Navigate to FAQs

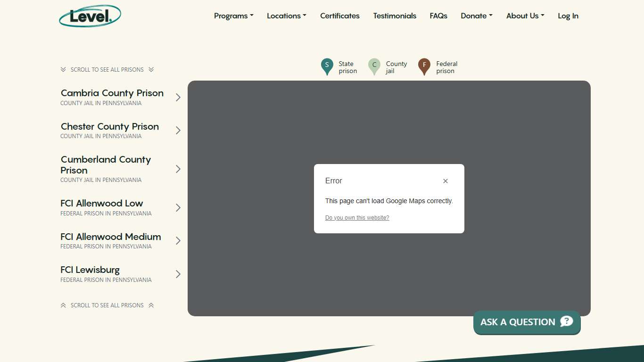438,16
